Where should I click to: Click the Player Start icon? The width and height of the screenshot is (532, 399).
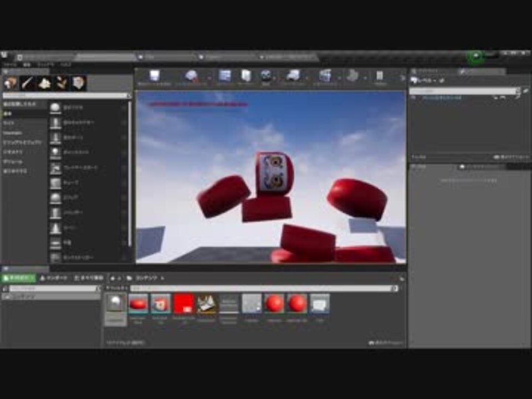click(55, 167)
